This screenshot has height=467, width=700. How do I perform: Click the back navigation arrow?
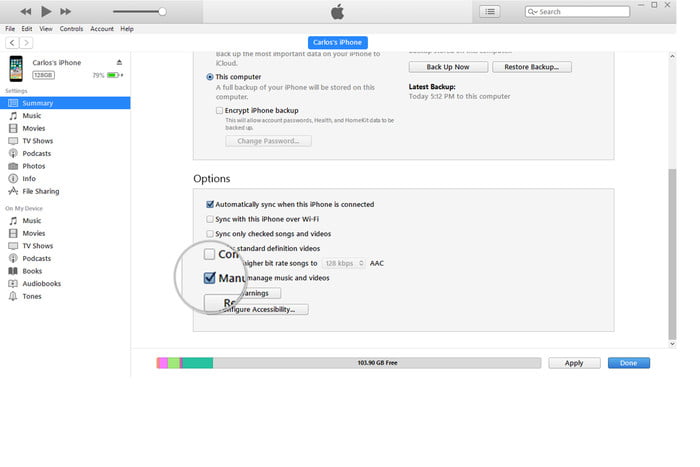(12, 44)
